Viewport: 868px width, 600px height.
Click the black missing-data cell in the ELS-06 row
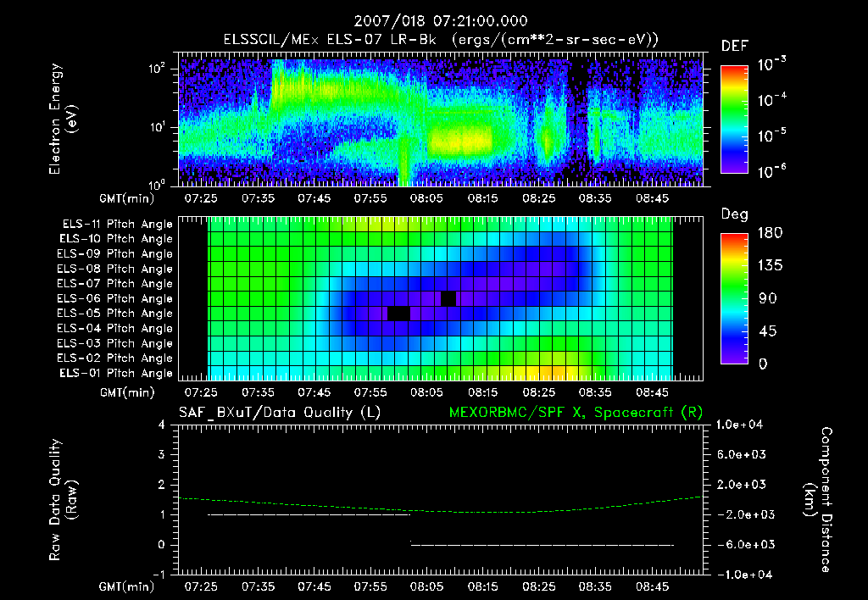tap(448, 298)
